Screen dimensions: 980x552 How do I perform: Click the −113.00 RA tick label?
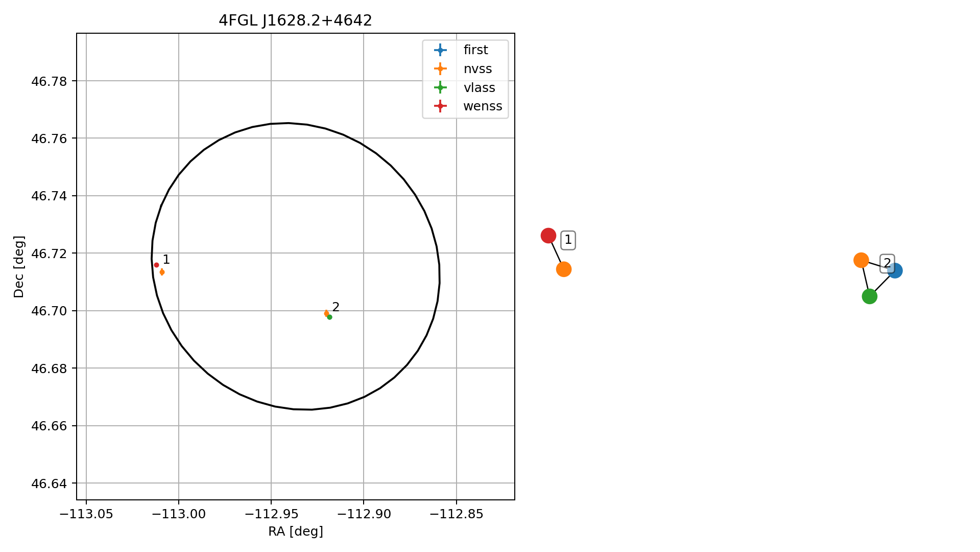[179, 514]
